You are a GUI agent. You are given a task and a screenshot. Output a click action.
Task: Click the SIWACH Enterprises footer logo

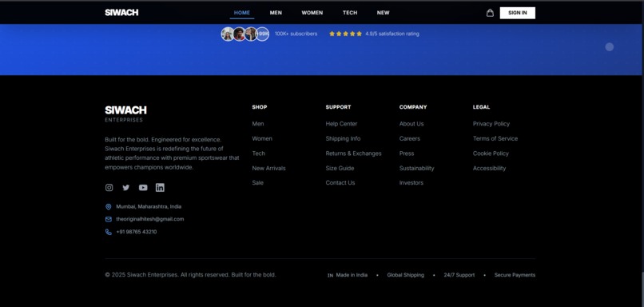[x=125, y=114]
